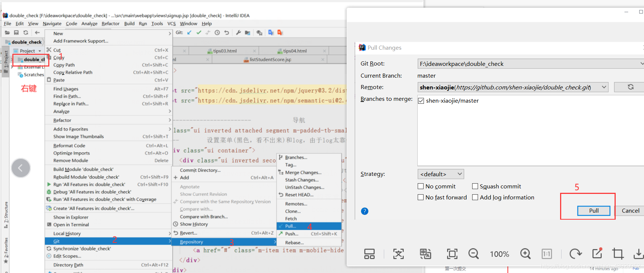Click the thumbnail gallery icon in image viewer

coord(369,254)
